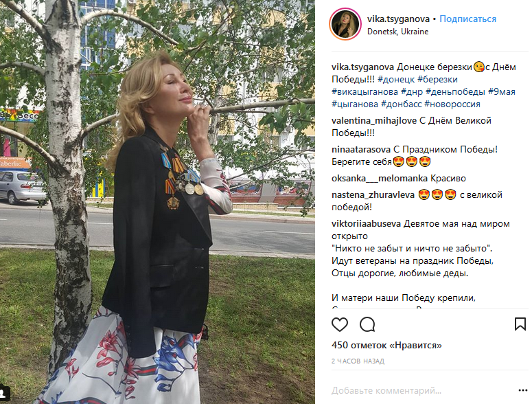
Task: View 450 likes list
Action: (386, 346)
